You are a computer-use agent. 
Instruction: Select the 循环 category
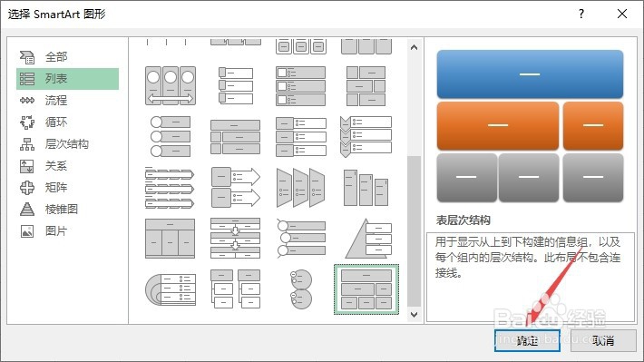(x=67, y=122)
